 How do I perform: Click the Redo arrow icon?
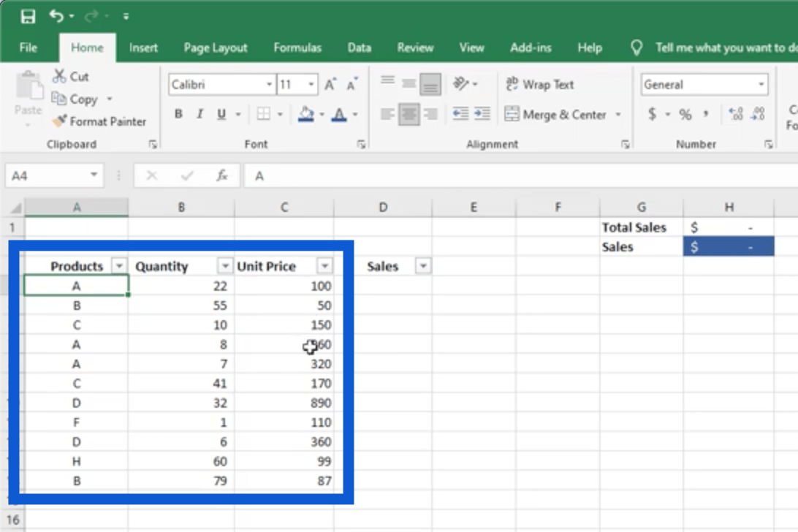click(91, 16)
